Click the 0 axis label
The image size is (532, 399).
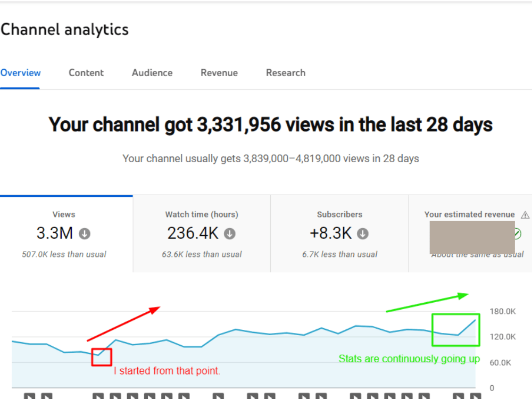pyautogui.click(x=492, y=388)
